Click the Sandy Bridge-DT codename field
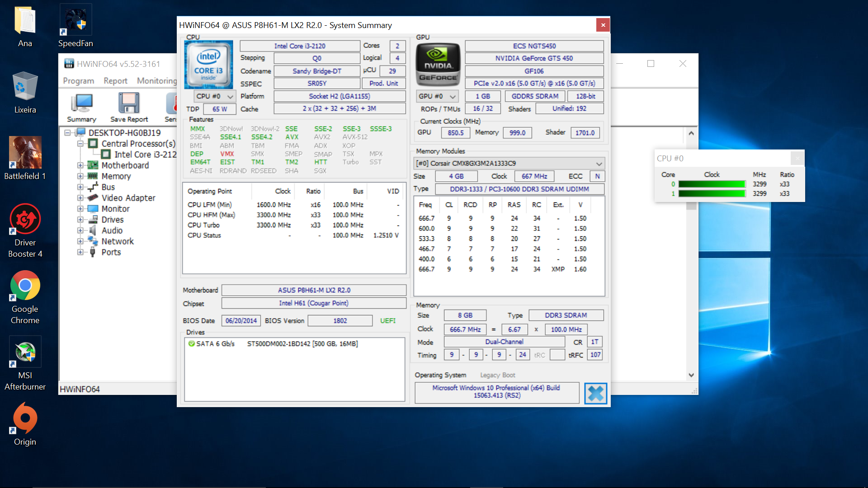The image size is (868, 488). 317,71
